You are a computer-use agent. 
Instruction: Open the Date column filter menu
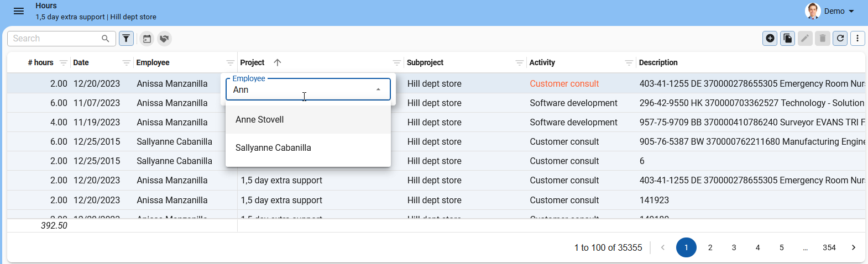pyautogui.click(x=127, y=63)
